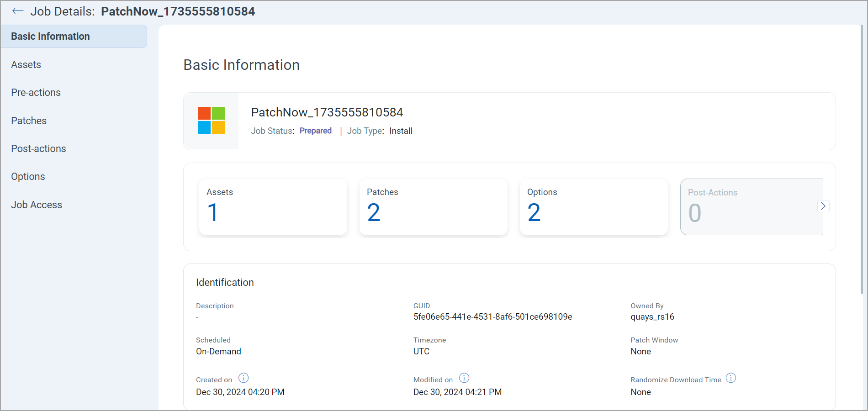This screenshot has width=868, height=411.
Task: Open the Options summary card
Action: coord(593,207)
